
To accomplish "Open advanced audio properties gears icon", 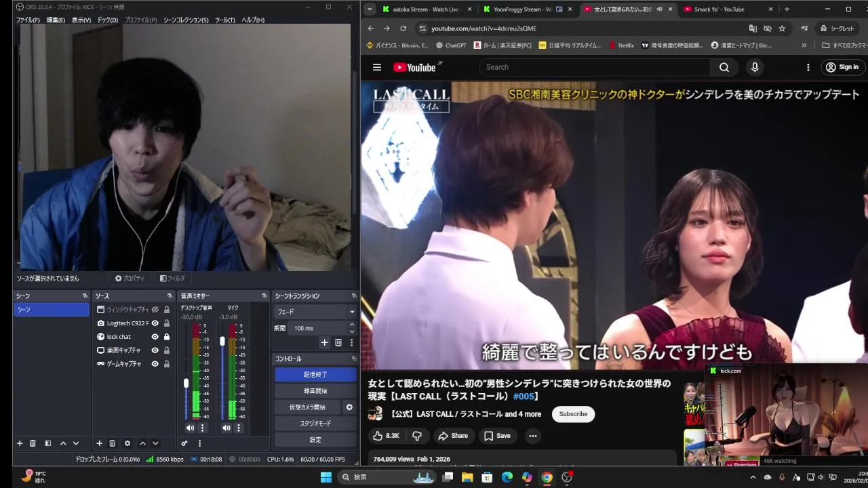I will click(184, 443).
